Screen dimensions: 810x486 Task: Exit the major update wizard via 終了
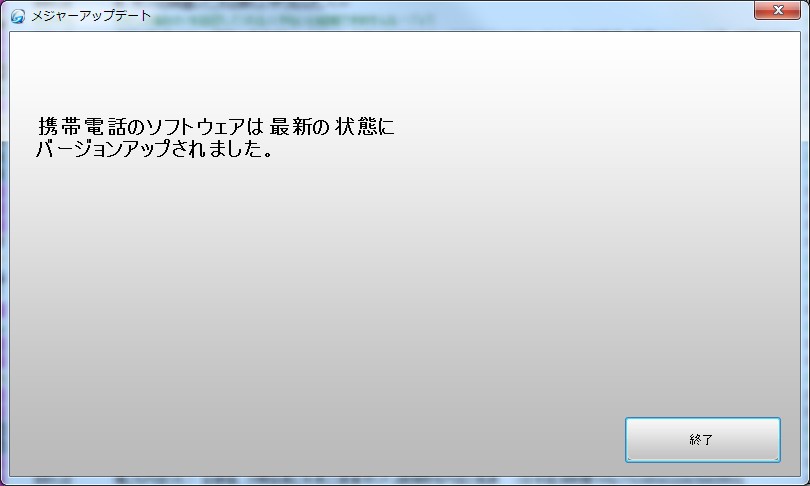click(703, 440)
